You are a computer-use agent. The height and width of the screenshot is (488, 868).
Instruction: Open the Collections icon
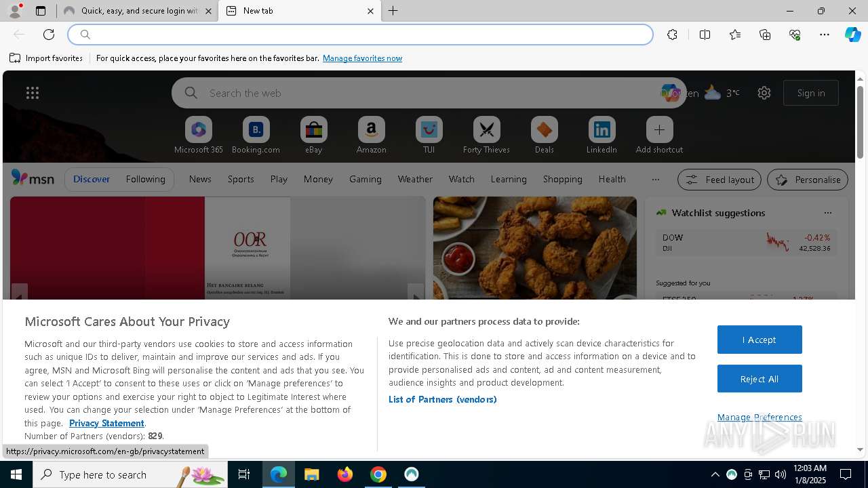click(x=765, y=35)
